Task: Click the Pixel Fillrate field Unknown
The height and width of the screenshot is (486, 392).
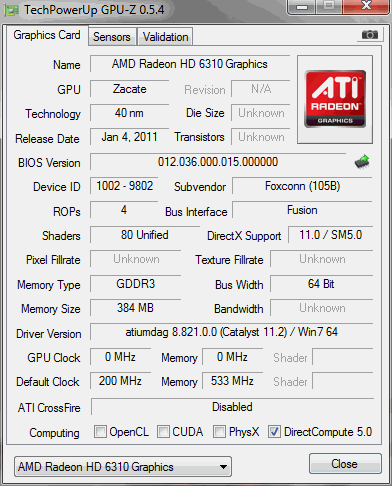Action: coord(136,259)
